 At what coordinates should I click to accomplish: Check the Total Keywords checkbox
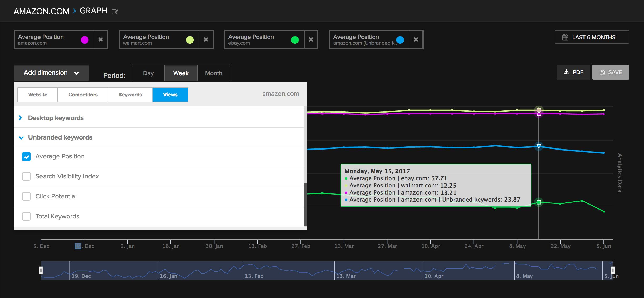click(x=26, y=216)
